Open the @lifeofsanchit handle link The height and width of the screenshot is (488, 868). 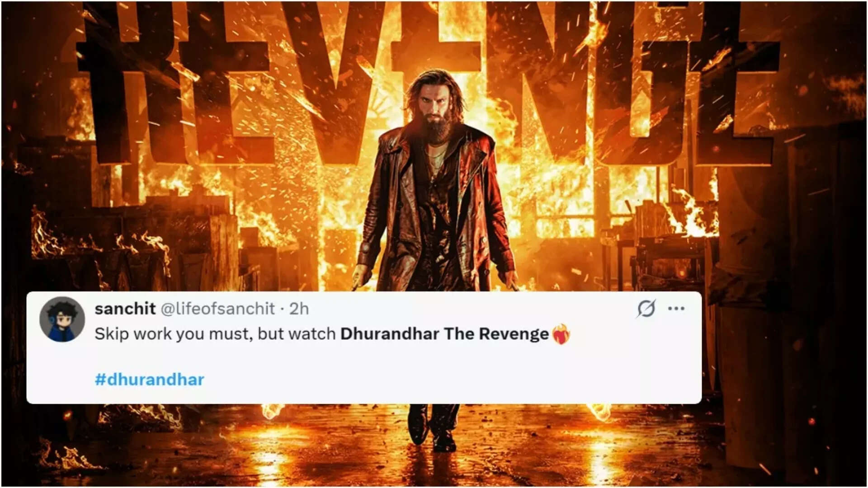tap(218, 309)
